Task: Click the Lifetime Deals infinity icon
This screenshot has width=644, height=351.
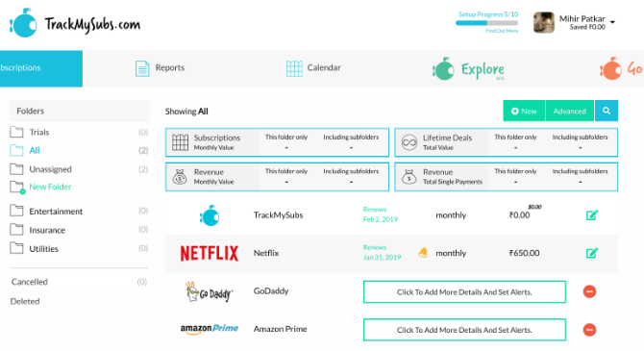Action: (409, 142)
